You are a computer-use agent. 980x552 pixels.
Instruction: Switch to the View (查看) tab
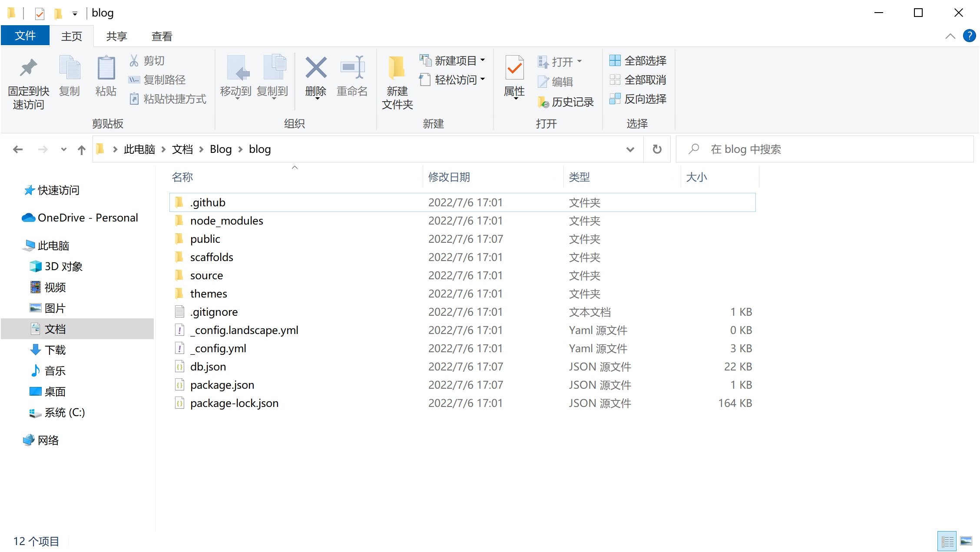[x=162, y=36]
